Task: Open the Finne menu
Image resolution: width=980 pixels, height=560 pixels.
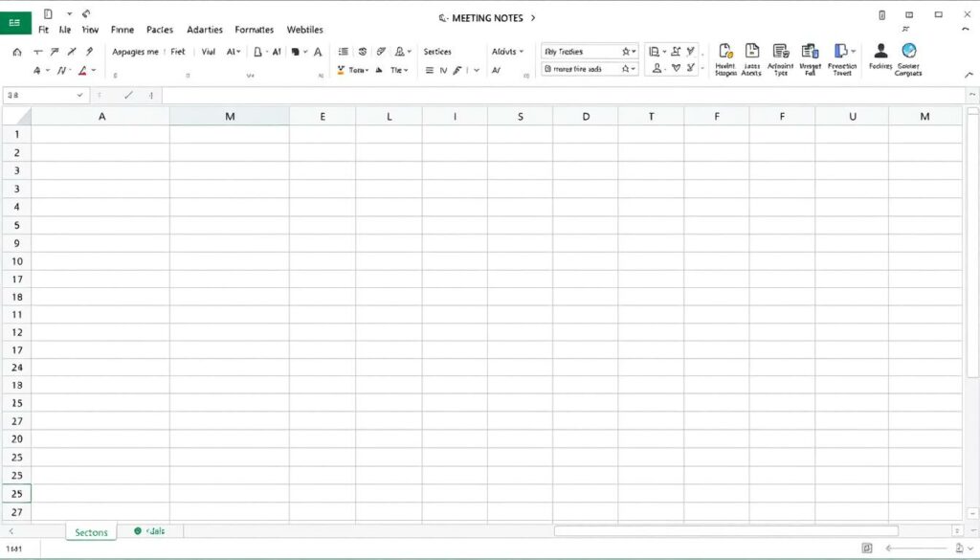Action: [x=122, y=30]
